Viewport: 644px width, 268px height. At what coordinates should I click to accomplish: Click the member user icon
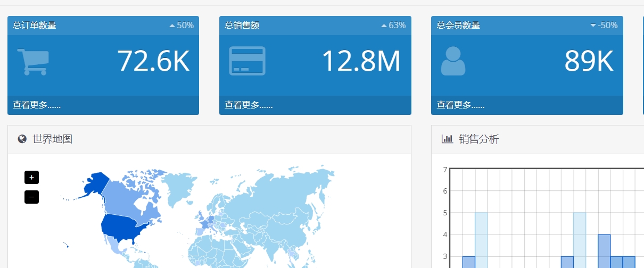[453, 61]
